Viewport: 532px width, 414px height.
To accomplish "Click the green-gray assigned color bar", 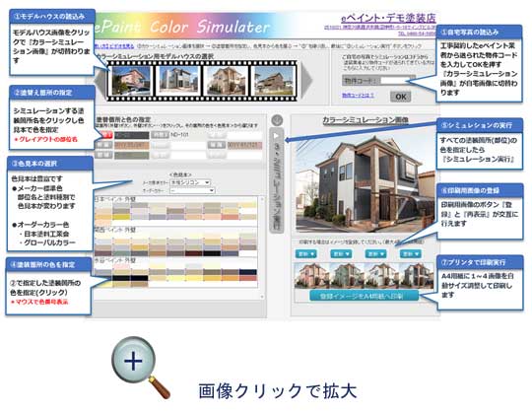I will tap(132, 156).
